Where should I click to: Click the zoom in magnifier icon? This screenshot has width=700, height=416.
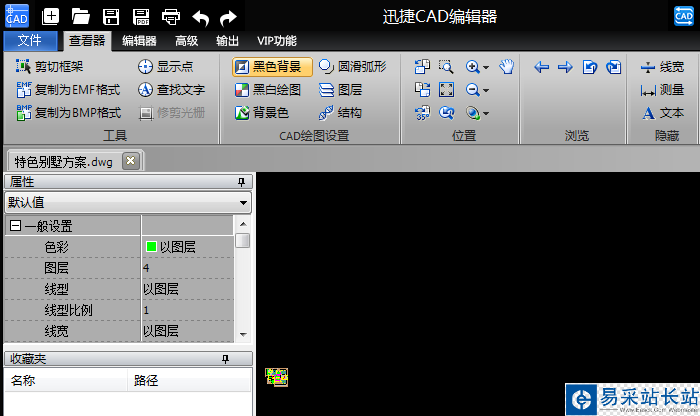(472, 67)
